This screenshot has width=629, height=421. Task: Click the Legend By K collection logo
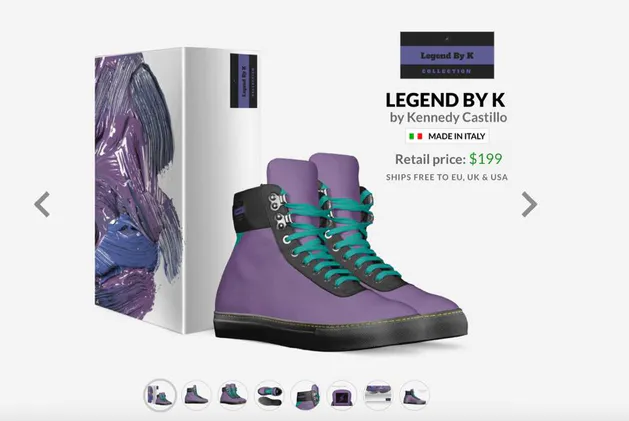pyautogui.click(x=447, y=55)
